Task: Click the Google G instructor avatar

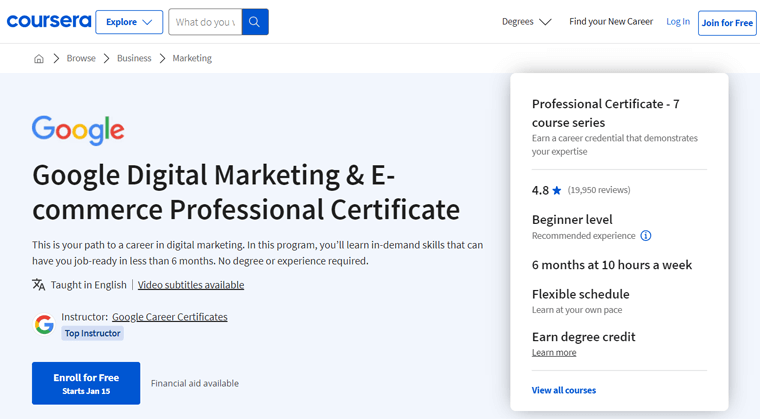Action: pyautogui.click(x=44, y=324)
